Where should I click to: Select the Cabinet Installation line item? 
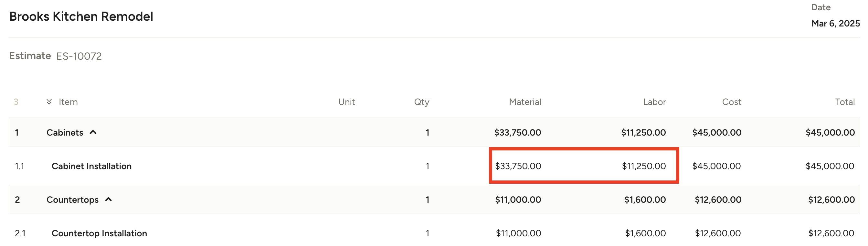[434, 166]
